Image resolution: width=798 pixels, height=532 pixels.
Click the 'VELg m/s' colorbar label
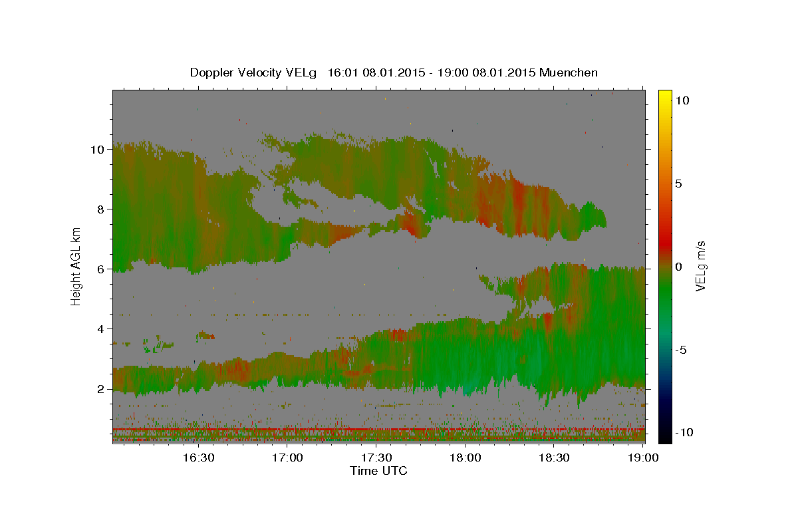(x=701, y=266)
